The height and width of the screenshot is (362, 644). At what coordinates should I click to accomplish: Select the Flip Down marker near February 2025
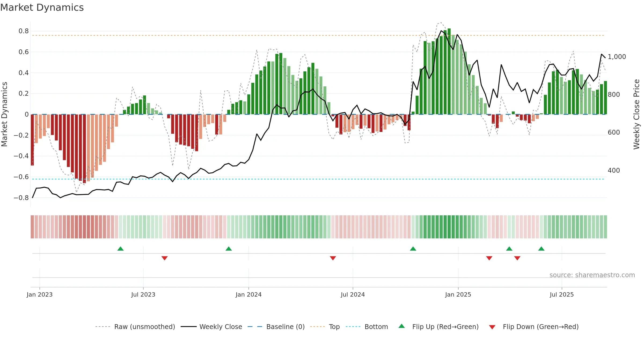(489, 258)
